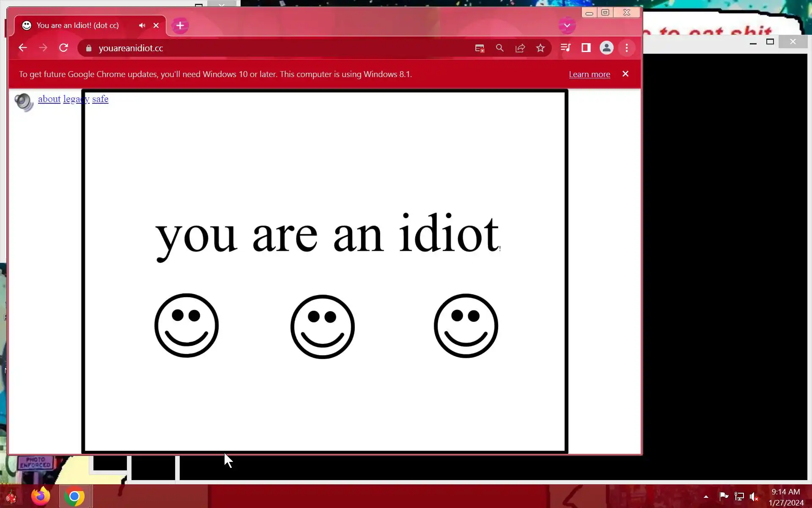Expand the tab search dropdown chevron
The height and width of the screenshot is (508, 812).
pos(567,25)
